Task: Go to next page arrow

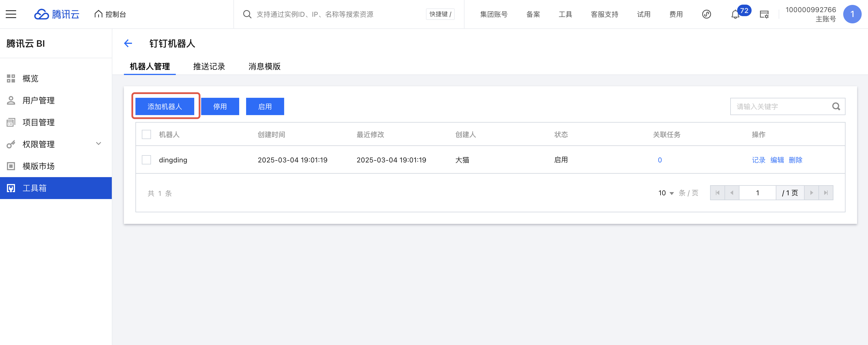Action: tap(812, 193)
